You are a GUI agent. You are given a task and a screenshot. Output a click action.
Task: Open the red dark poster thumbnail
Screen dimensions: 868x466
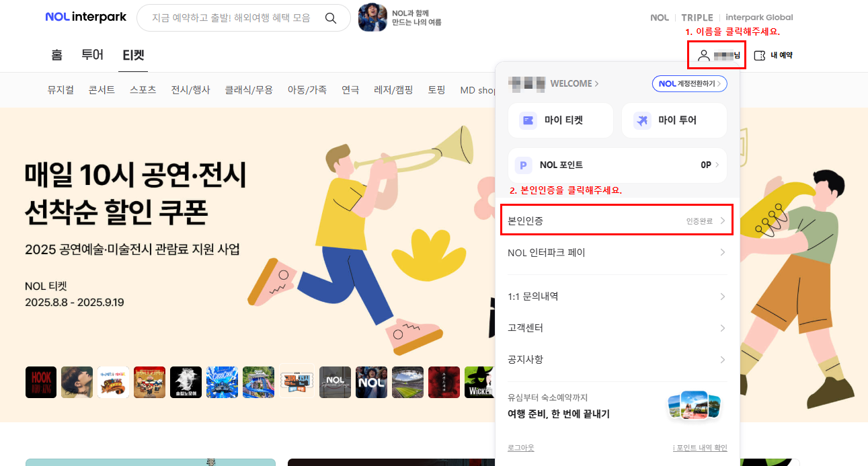(444, 382)
